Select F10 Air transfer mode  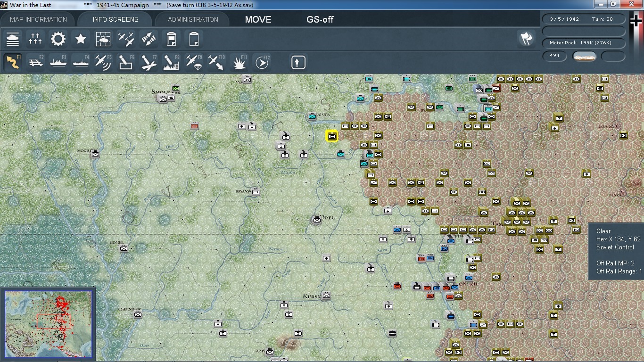(216, 62)
